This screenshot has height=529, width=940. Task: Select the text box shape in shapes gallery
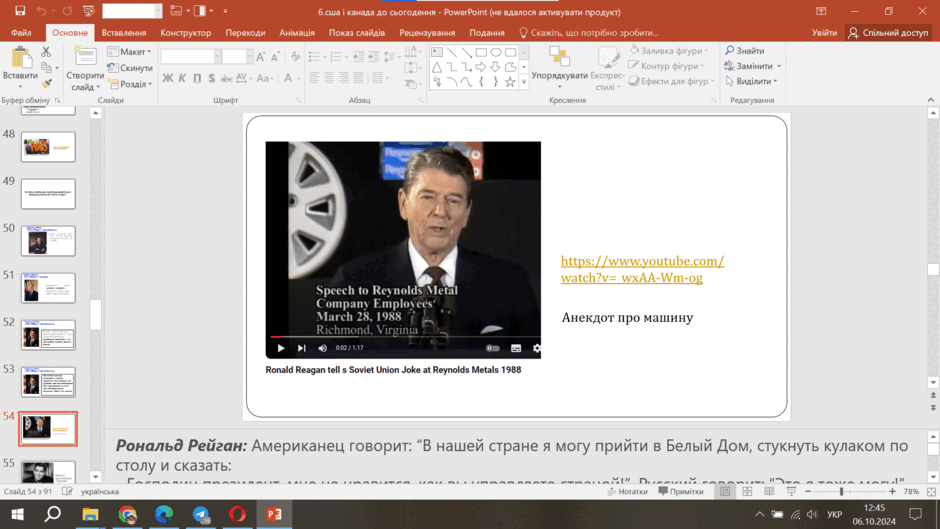(437, 52)
